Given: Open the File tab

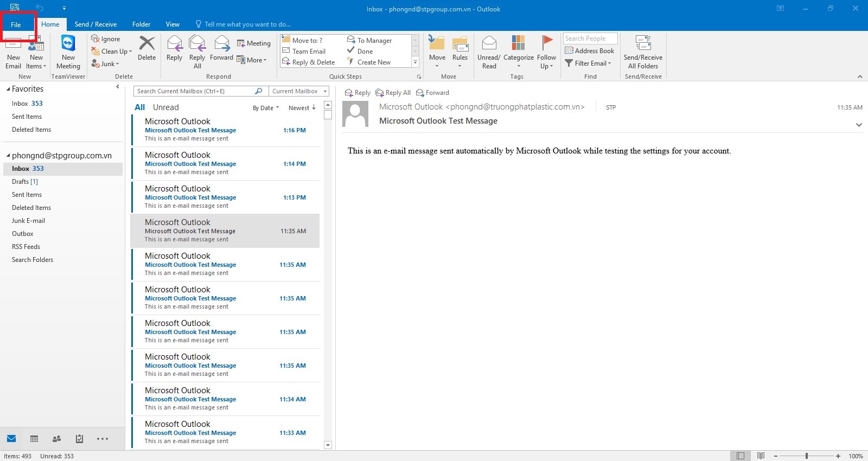Looking at the screenshot, I should pyautogui.click(x=16, y=24).
